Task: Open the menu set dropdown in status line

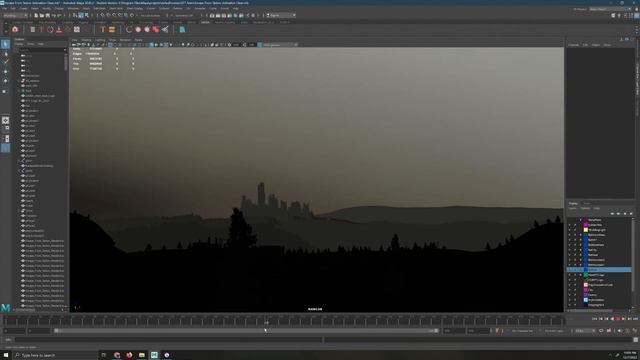Action: tap(15, 16)
